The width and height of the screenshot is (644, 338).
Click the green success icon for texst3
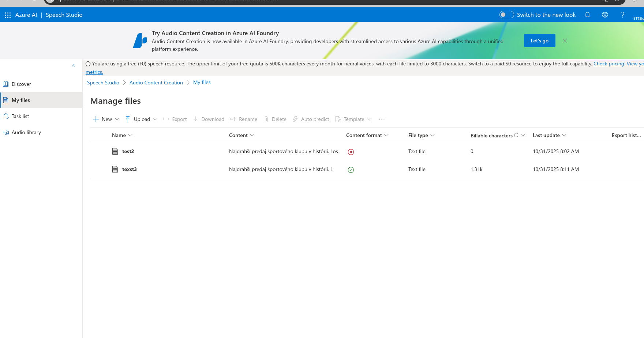point(351,170)
